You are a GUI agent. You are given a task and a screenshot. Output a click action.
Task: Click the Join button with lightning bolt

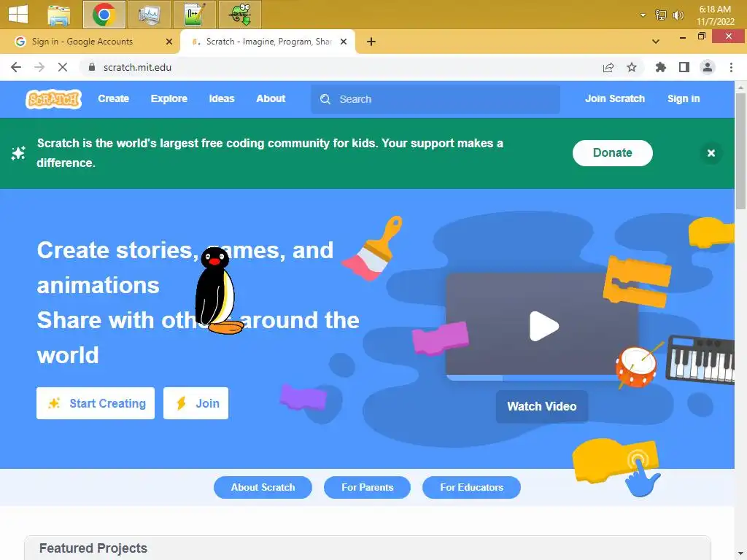point(196,403)
